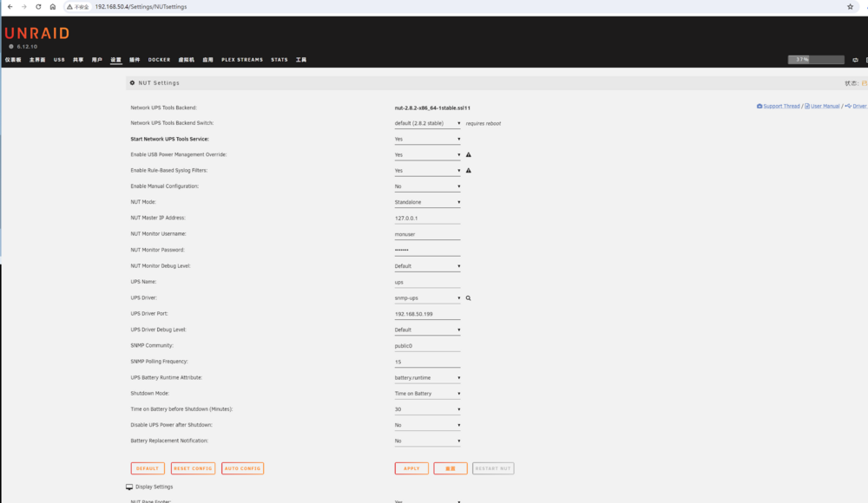Click the NUT Monitor Username field

click(x=427, y=235)
